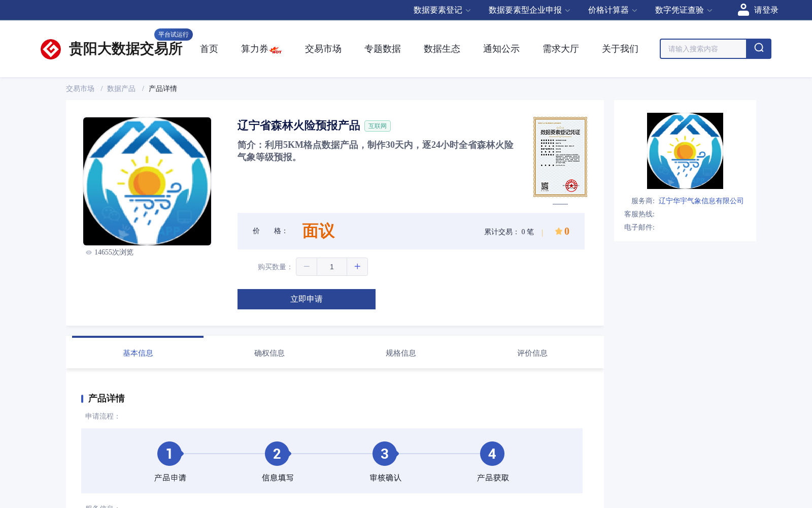Open 专题数据 navigation item
This screenshot has width=812, height=508.
[383, 49]
